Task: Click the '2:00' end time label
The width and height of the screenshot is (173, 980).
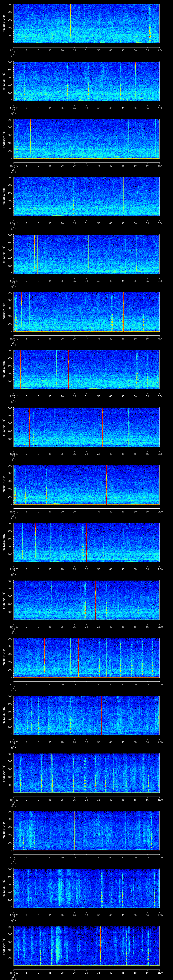Action: coord(160,50)
